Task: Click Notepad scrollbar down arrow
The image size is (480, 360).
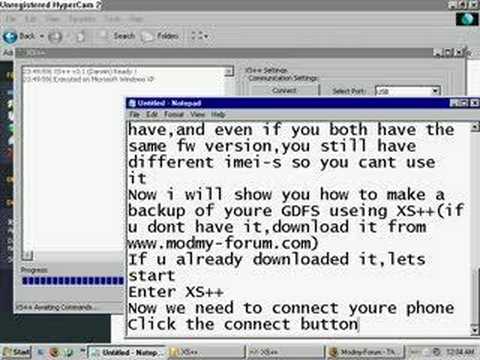Action: [475, 330]
